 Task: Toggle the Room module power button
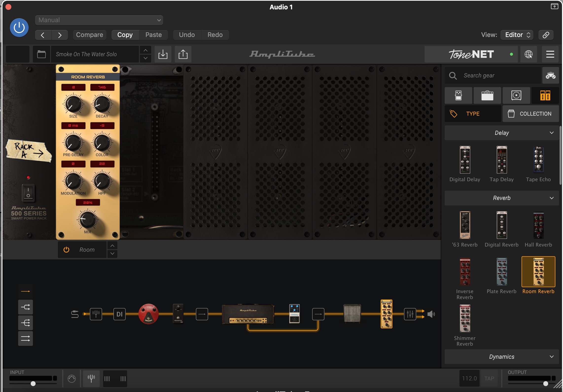coord(66,250)
